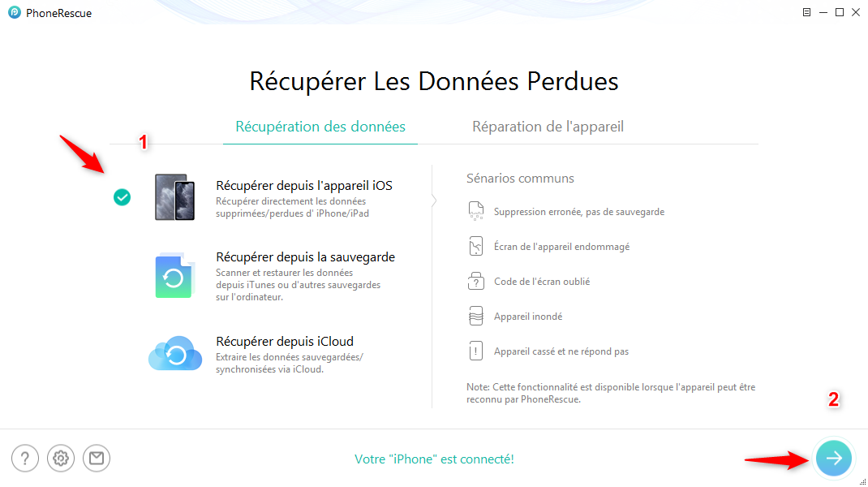
Task: Open Réparation de l'appareil tab
Action: [x=548, y=127]
